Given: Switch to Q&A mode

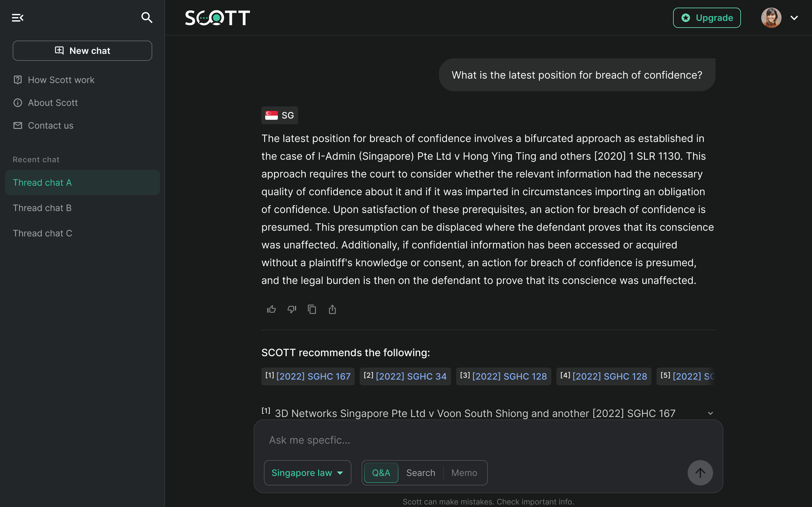Looking at the screenshot, I should tap(381, 473).
